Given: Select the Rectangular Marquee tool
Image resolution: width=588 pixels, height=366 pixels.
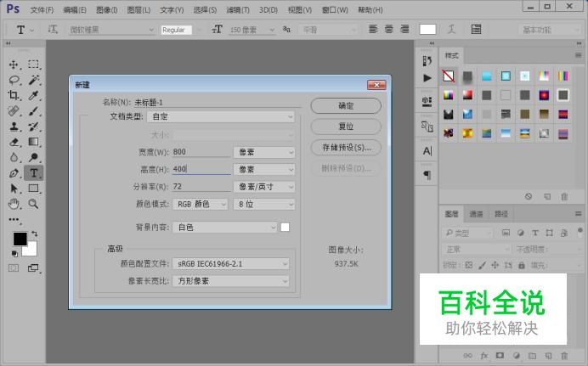Looking at the screenshot, I should (x=34, y=65).
